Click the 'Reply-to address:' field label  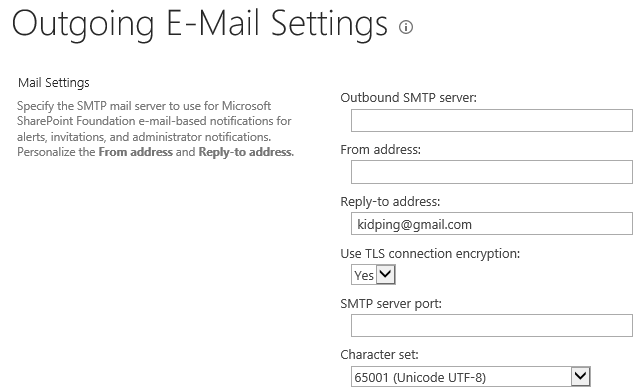click(390, 201)
